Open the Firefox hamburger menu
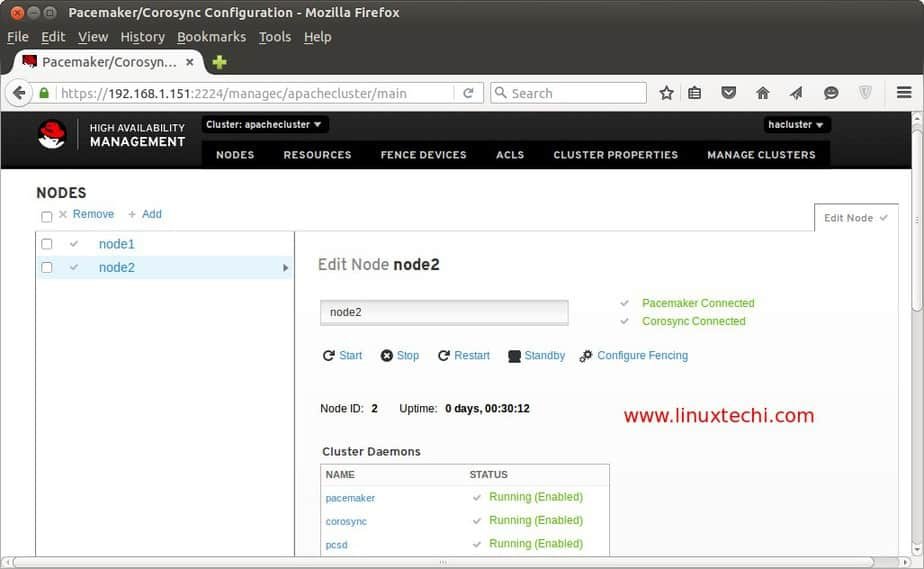The width and height of the screenshot is (924, 569). (x=905, y=92)
